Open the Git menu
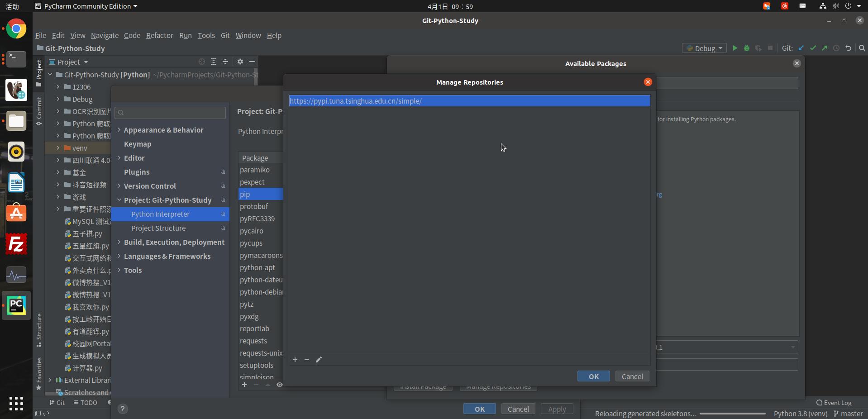The image size is (868, 419). (x=225, y=35)
